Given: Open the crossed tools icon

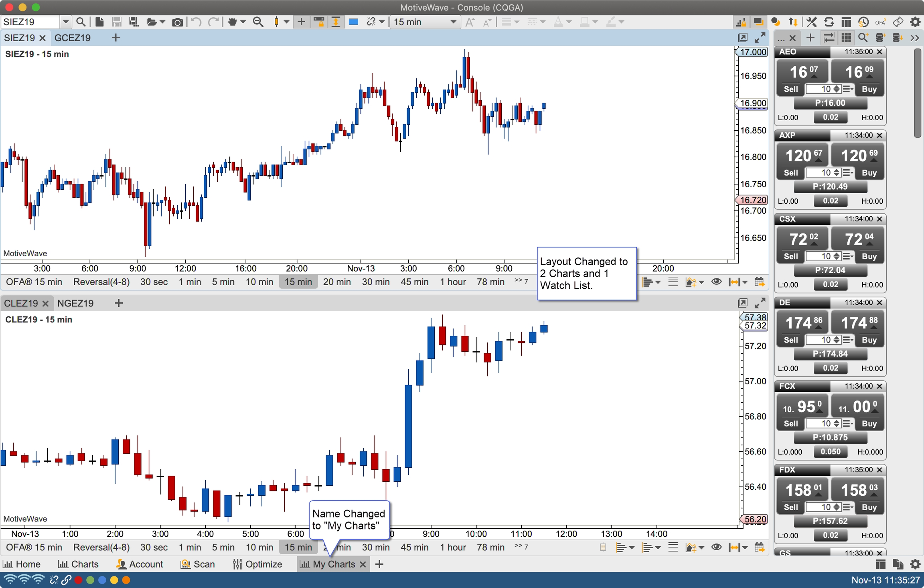Looking at the screenshot, I should click(811, 22).
